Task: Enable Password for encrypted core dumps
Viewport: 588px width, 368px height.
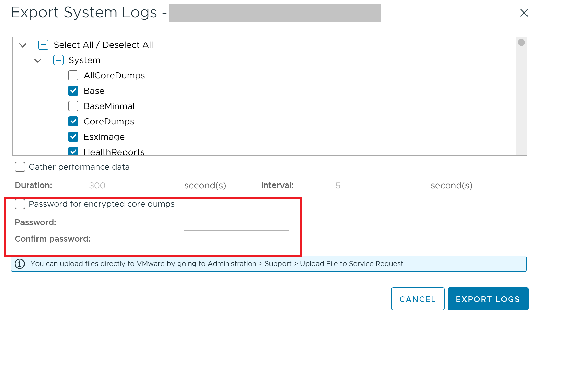Action: (x=20, y=204)
